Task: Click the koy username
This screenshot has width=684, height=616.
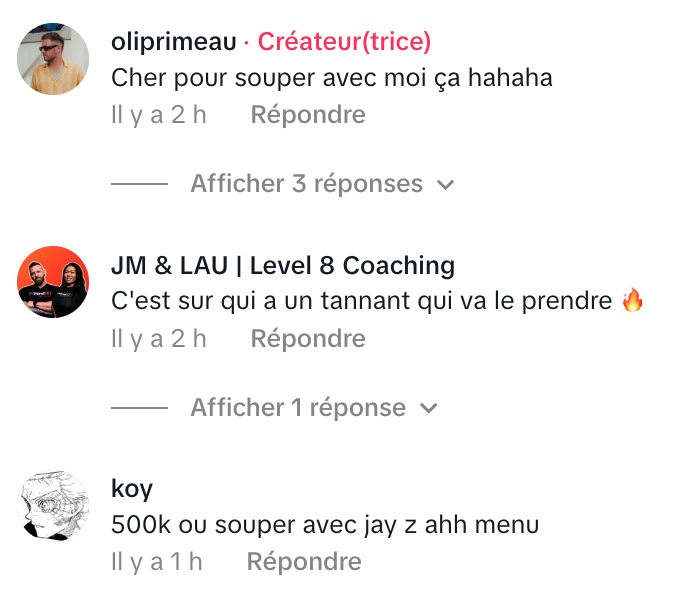Action: tap(132, 489)
